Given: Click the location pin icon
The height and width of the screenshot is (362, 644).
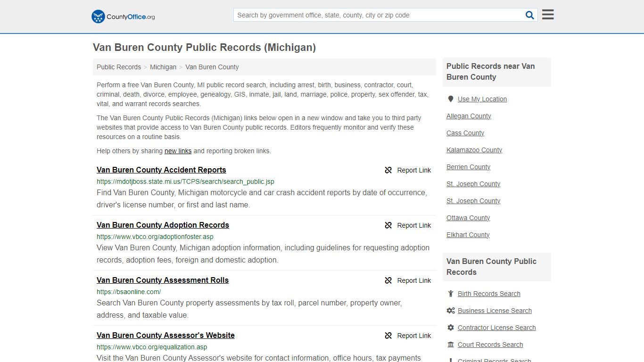Looking at the screenshot, I should click(x=451, y=99).
